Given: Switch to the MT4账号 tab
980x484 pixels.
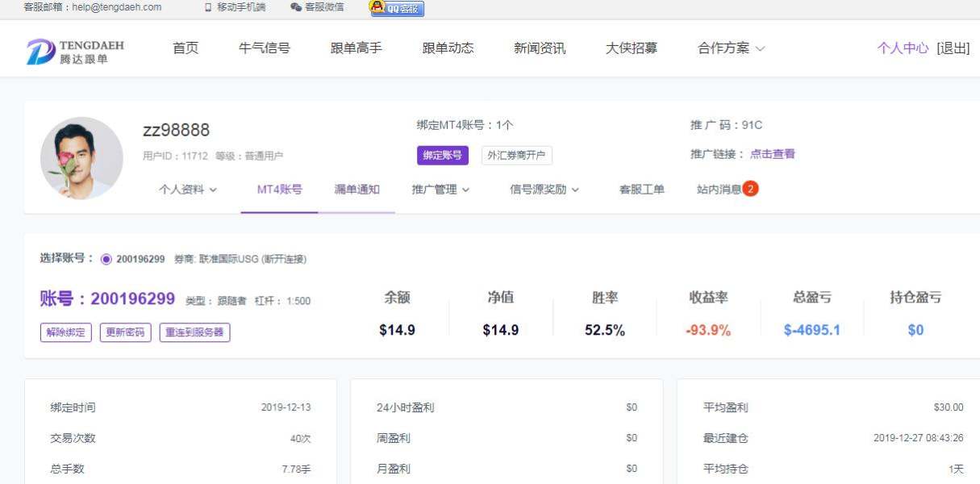Looking at the screenshot, I should pyautogui.click(x=279, y=190).
